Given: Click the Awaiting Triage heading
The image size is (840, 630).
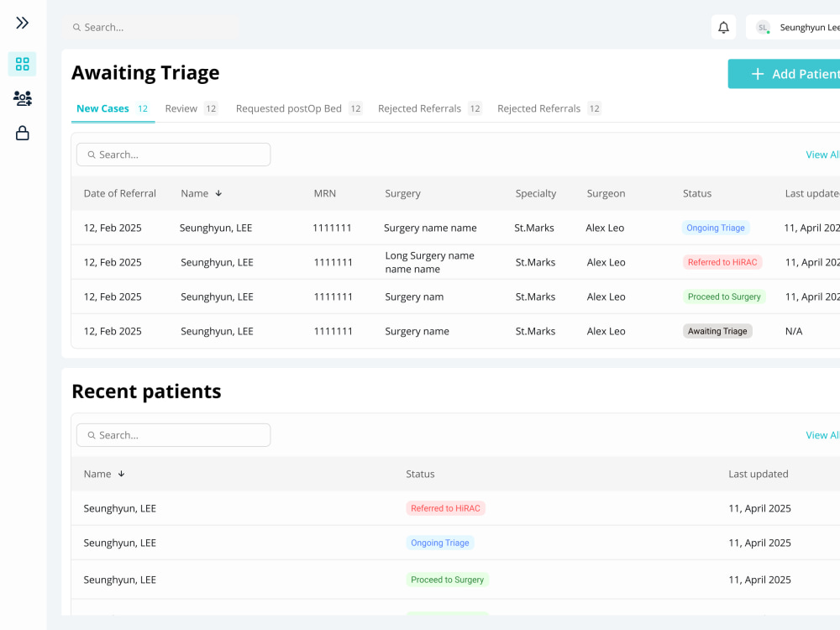Looking at the screenshot, I should click(145, 72).
